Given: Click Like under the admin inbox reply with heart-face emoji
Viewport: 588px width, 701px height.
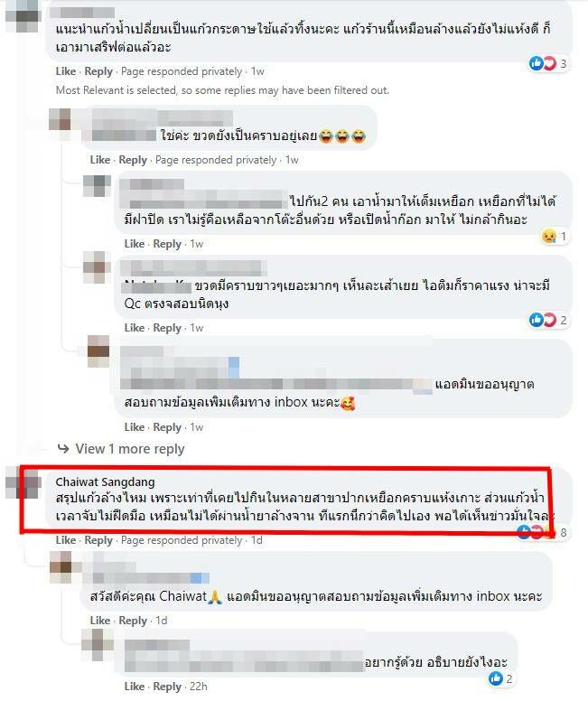Looking at the screenshot, I should click(x=135, y=427).
